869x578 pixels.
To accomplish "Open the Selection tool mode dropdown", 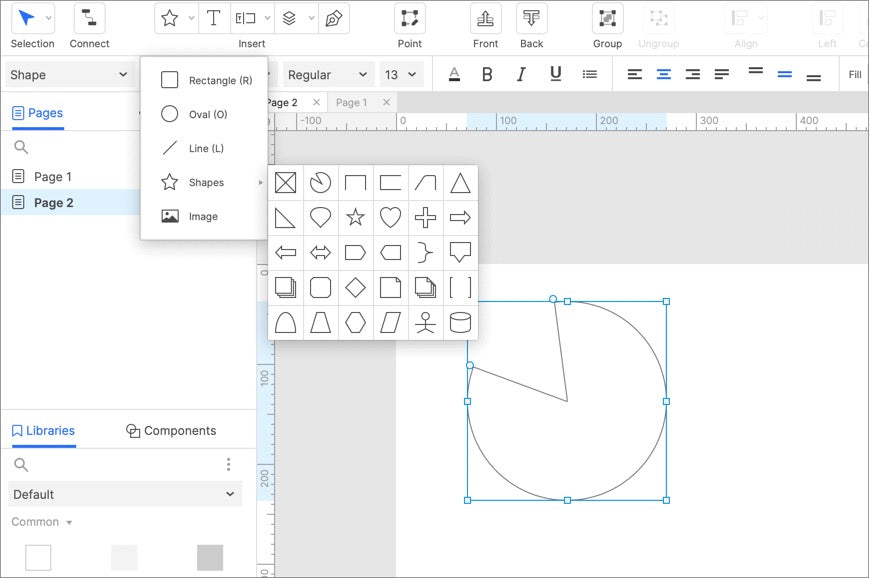I will (x=49, y=18).
